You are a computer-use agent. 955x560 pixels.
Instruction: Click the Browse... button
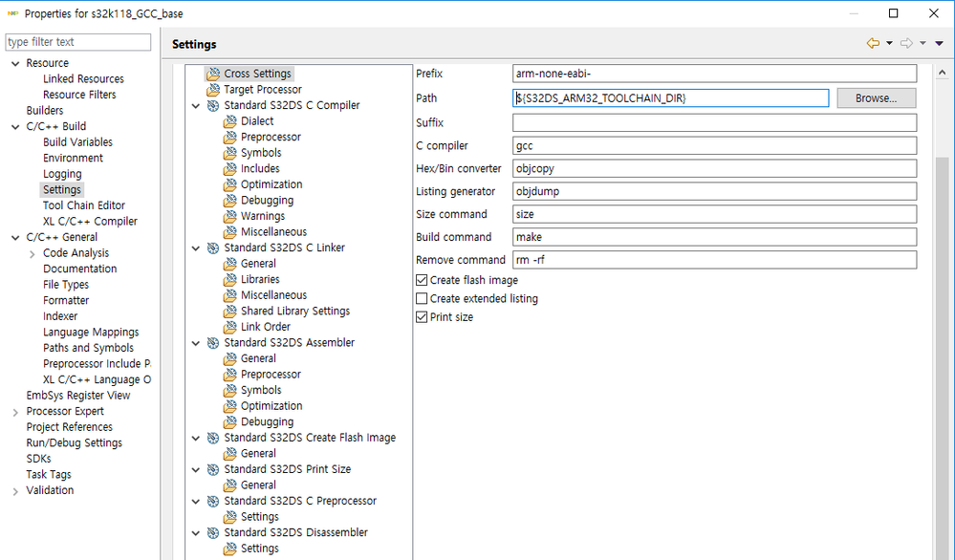pos(876,98)
